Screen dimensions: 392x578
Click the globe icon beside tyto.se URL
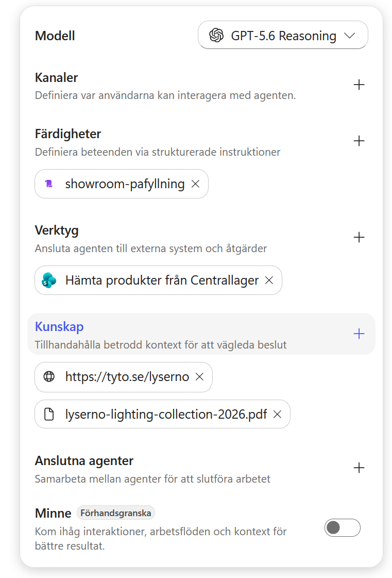coord(49,377)
